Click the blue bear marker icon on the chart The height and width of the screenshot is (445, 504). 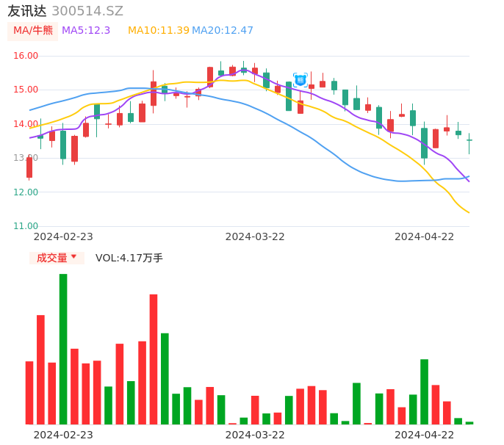300,79
